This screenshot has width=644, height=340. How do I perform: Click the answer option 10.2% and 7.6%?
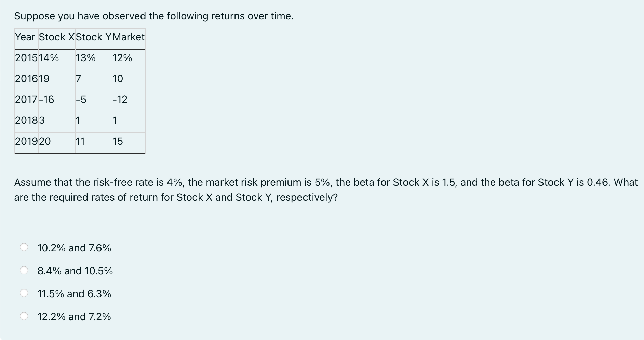(74, 248)
